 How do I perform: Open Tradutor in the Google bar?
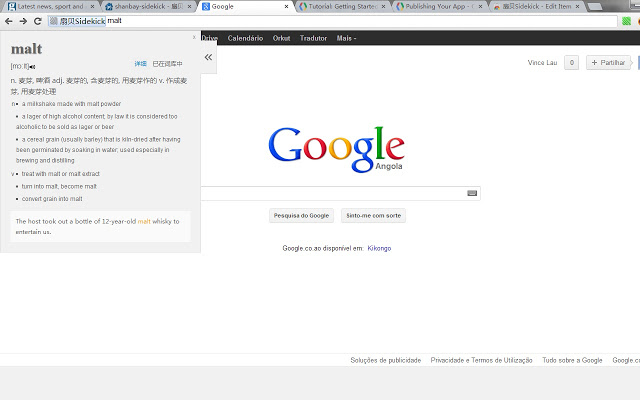tap(313, 38)
